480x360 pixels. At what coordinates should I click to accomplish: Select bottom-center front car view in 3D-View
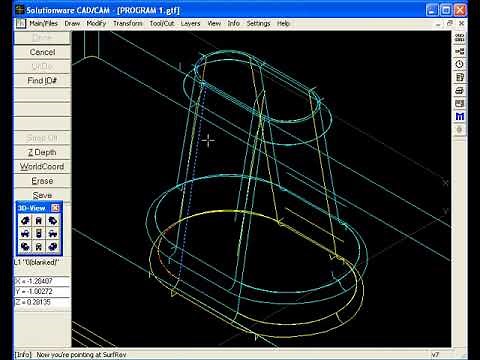tap(39, 247)
